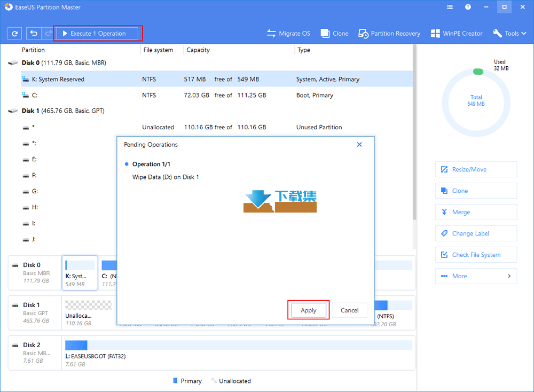The image size is (534, 392).
Task: Open the menu list icon in title bar
Action: point(450,7)
